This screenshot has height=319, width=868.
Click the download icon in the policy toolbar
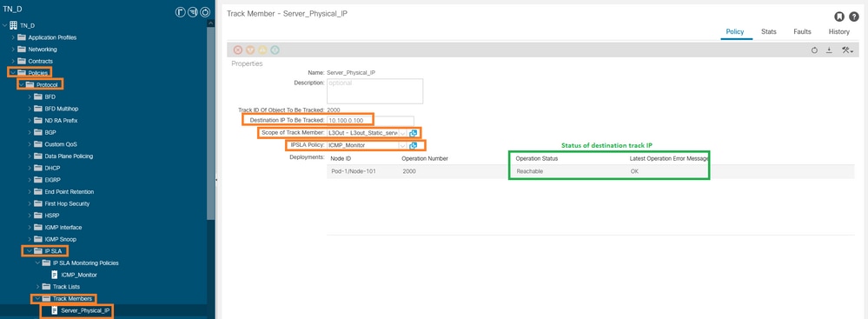click(829, 50)
